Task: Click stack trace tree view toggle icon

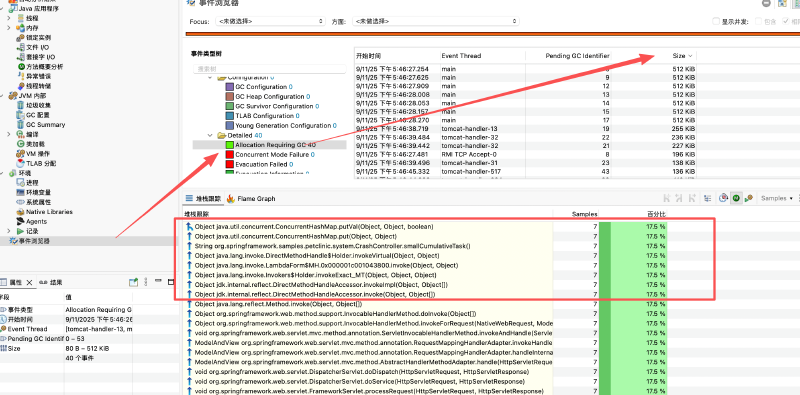Action: point(707,198)
